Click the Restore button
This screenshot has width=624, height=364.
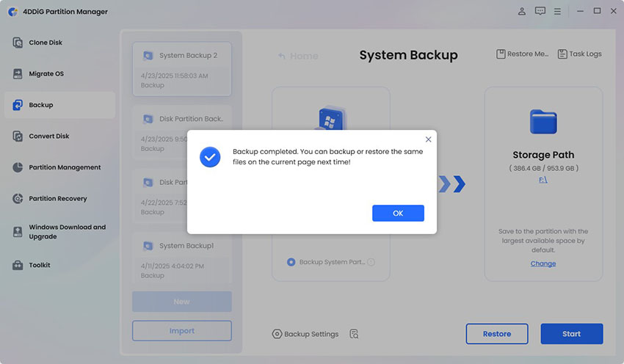click(x=497, y=334)
